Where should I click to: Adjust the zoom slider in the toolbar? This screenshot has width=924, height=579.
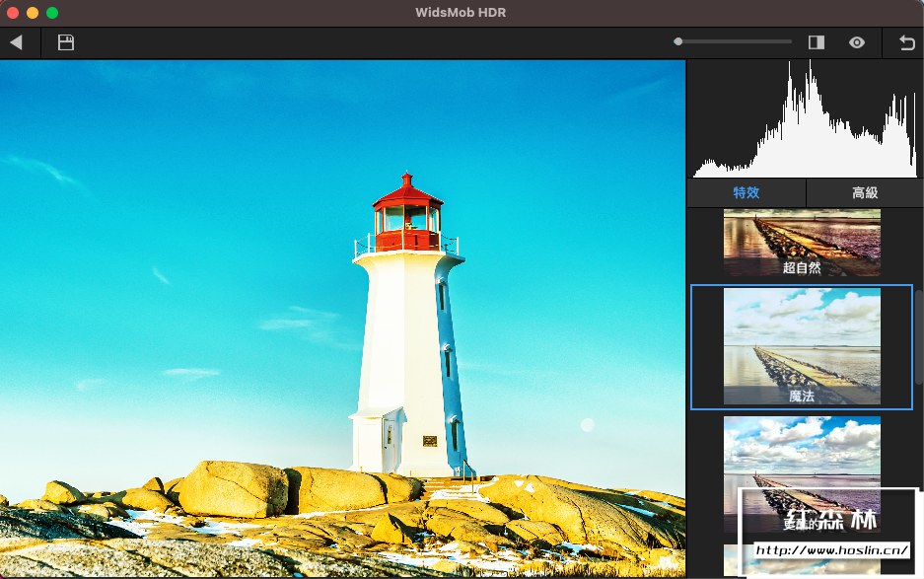733,41
